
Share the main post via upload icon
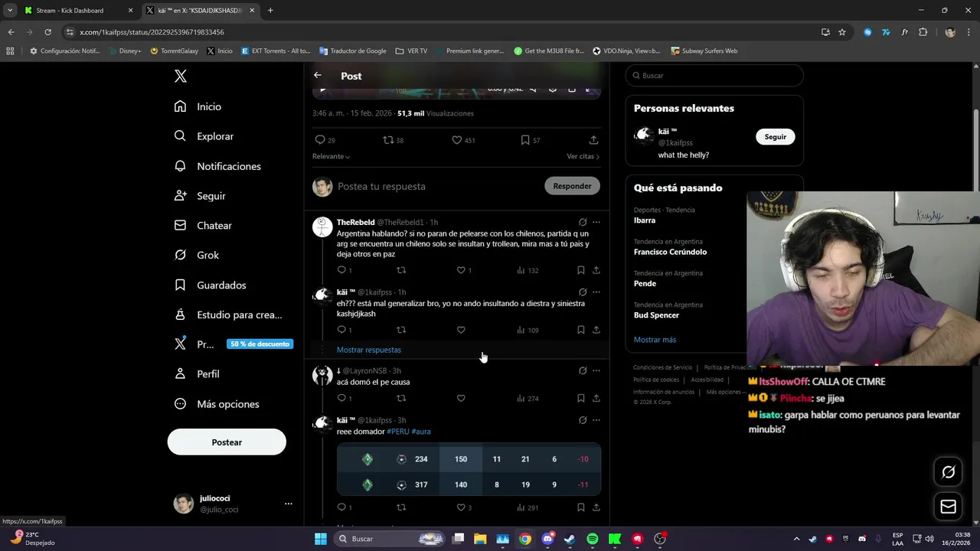(593, 140)
